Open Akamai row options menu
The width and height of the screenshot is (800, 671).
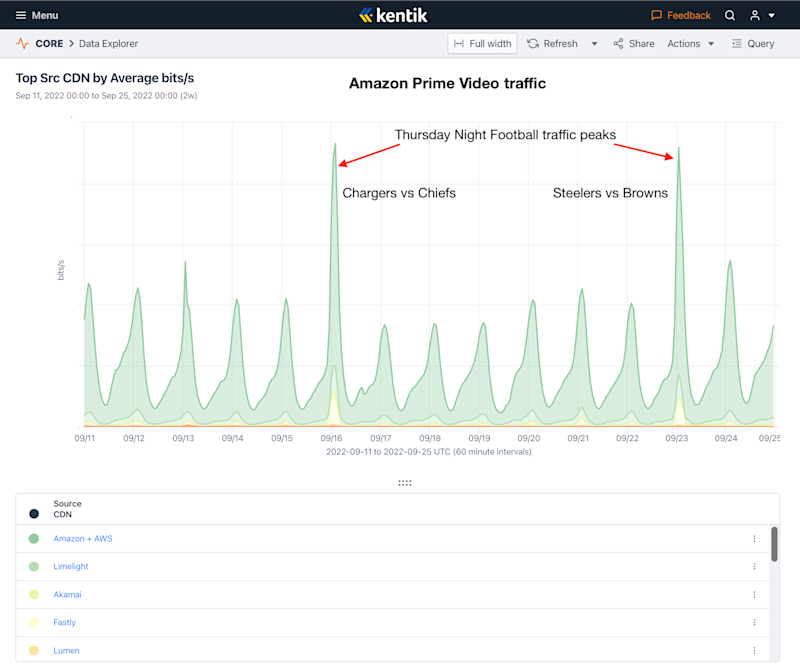click(x=755, y=594)
